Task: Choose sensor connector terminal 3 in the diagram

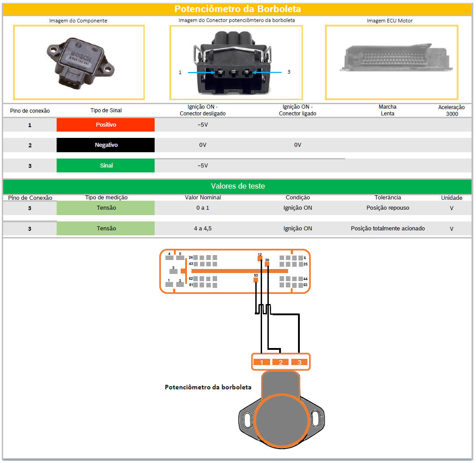Action: point(299,362)
